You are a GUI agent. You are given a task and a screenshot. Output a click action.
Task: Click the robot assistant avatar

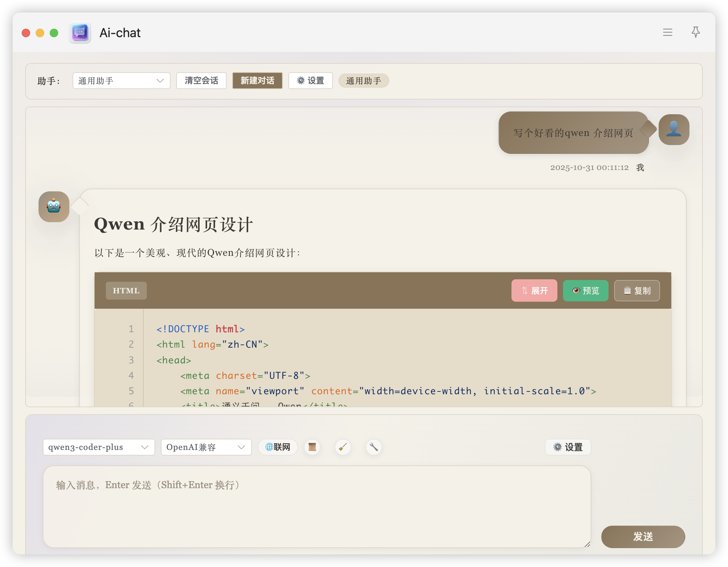click(54, 206)
